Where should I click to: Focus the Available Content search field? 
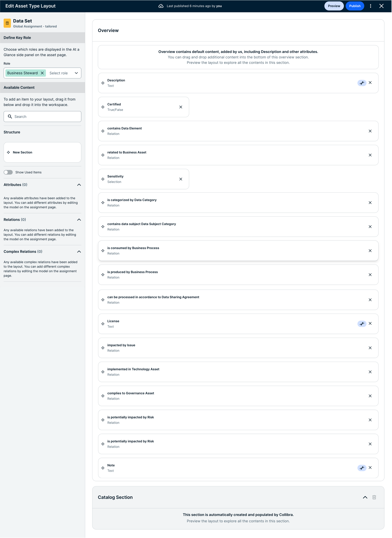(x=42, y=117)
